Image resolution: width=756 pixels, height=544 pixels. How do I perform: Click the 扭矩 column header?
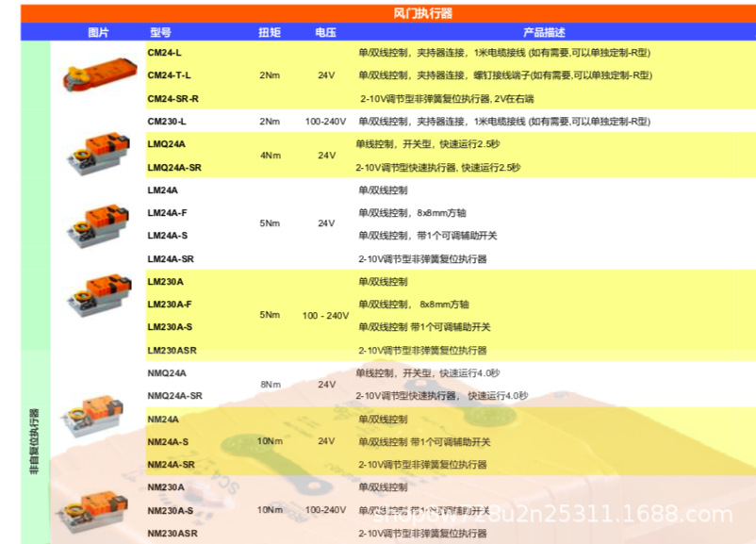click(x=269, y=32)
